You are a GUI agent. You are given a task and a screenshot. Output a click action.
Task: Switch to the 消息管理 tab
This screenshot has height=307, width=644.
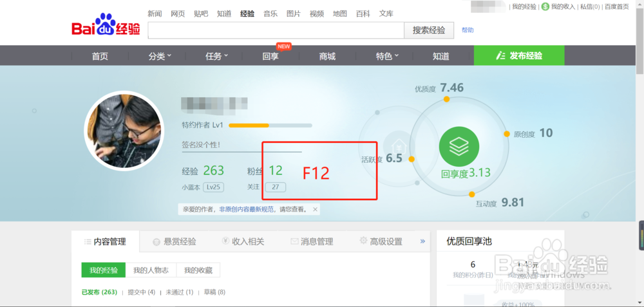click(x=312, y=242)
